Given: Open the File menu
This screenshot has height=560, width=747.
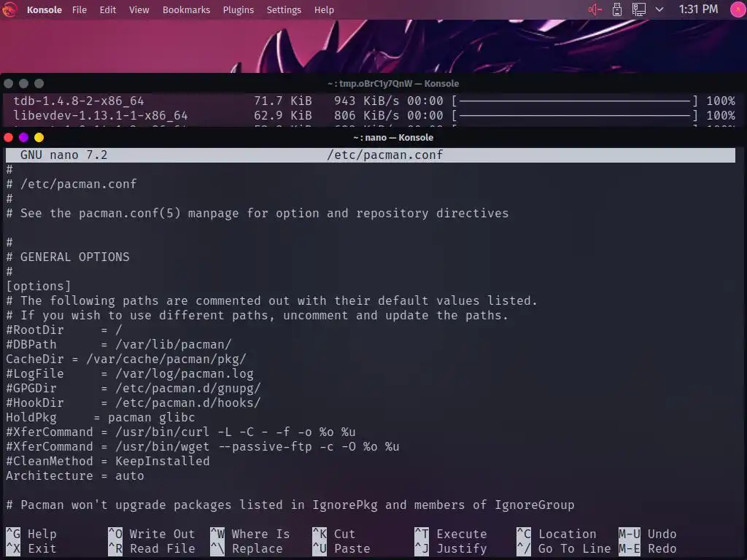Looking at the screenshot, I should [79, 9].
